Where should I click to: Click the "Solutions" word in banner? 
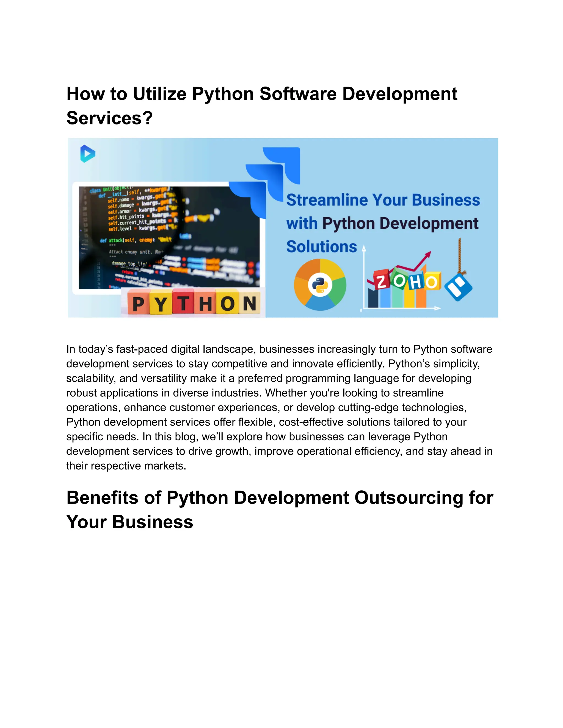pos(322,247)
